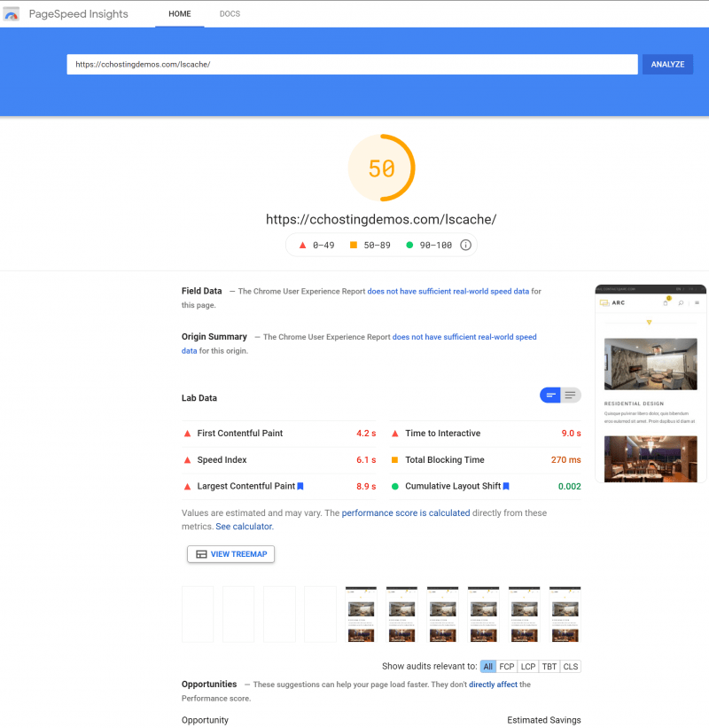Switch to the DOCS tab
Image resolution: width=709 pixels, height=728 pixels.
click(x=230, y=14)
